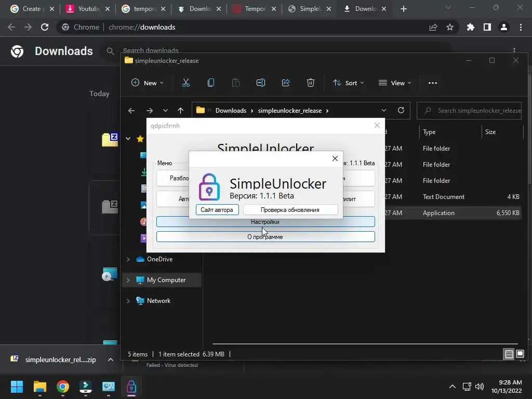Close the qdpicfrrnh SimpleUnlocker window

click(377, 125)
